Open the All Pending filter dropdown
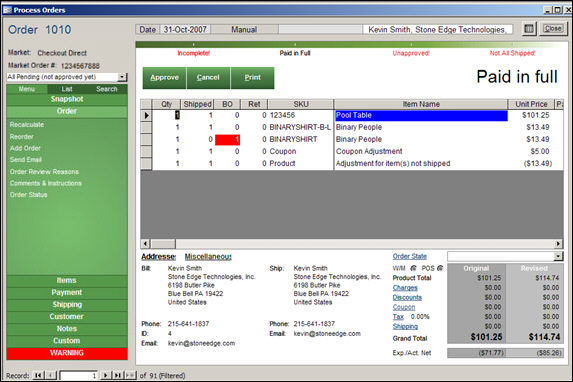The image size is (573, 382). [122, 77]
